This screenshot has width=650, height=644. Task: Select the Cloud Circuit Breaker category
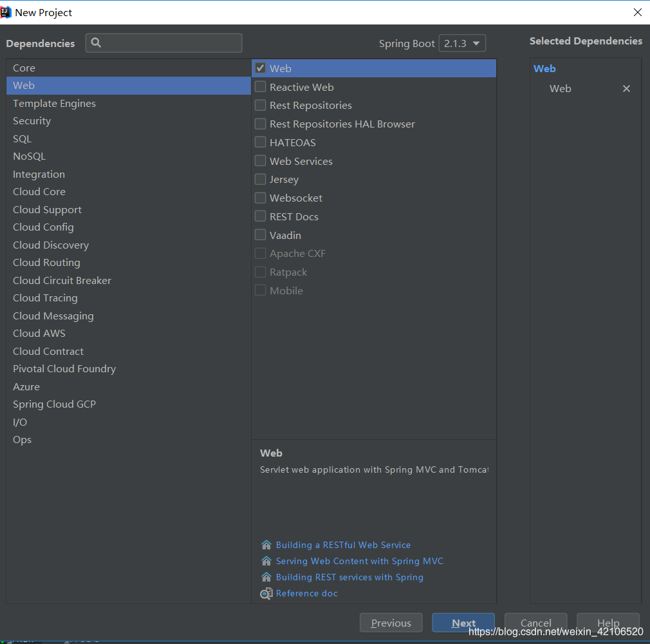tap(129, 281)
